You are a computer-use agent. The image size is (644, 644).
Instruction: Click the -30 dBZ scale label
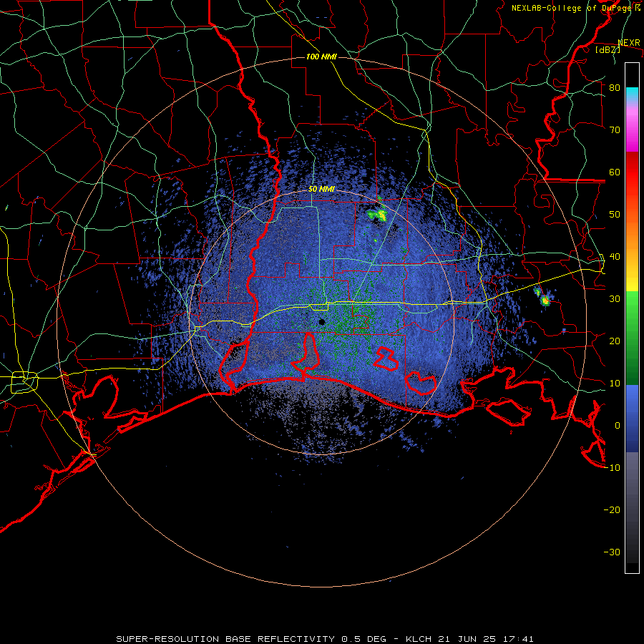(x=612, y=552)
